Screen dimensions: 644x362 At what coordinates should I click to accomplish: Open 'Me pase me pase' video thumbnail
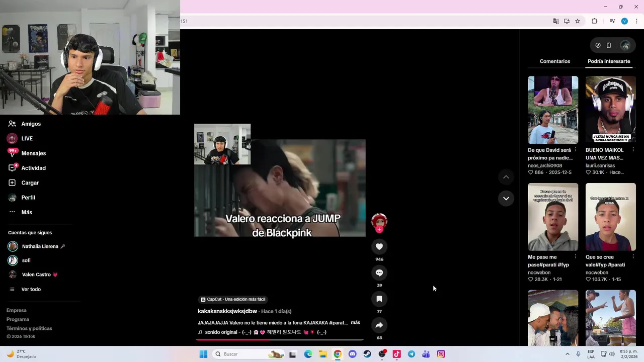pyautogui.click(x=553, y=217)
